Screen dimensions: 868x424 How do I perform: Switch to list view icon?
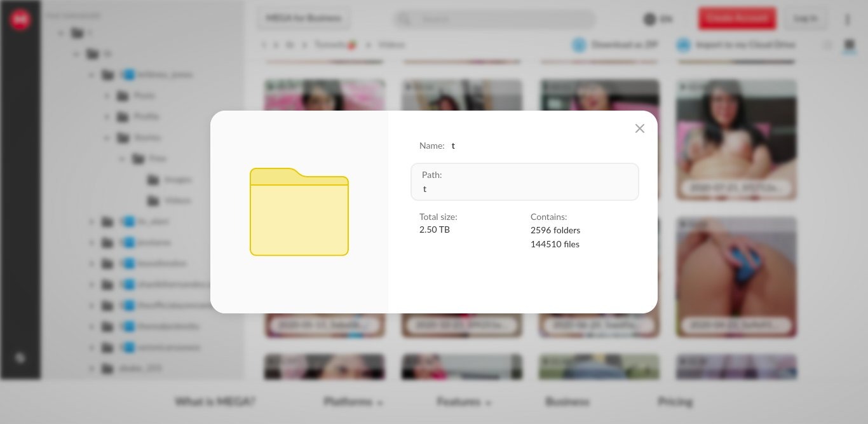[827, 45]
